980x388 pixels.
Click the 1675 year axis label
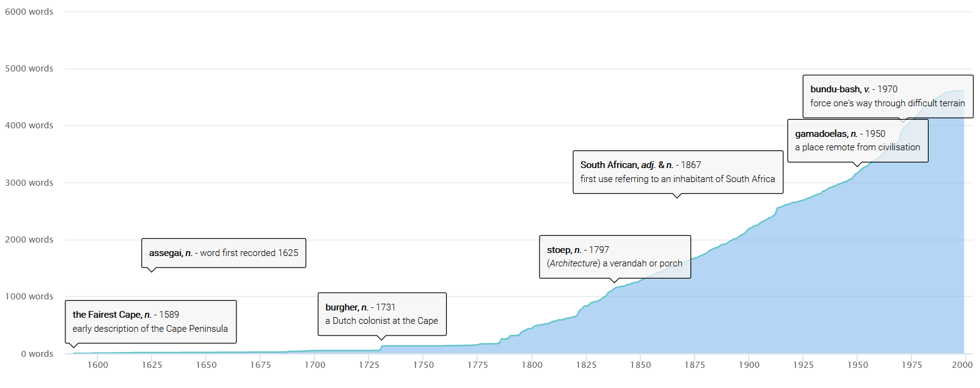point(260,365)
